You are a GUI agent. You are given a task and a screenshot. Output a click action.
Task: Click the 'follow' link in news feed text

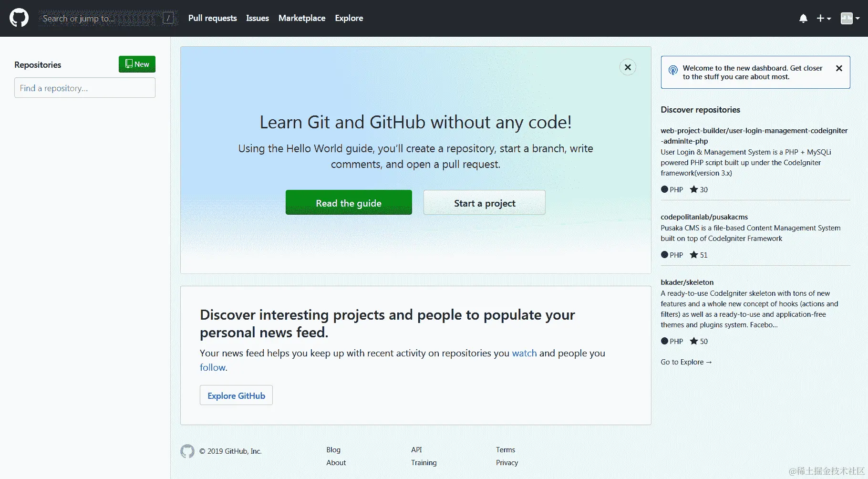pos(213,367)
